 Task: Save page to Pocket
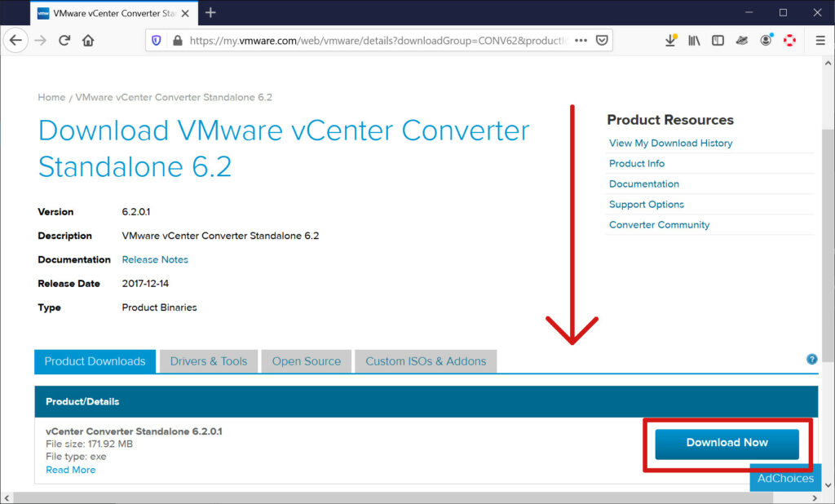(x=602, y=41)
